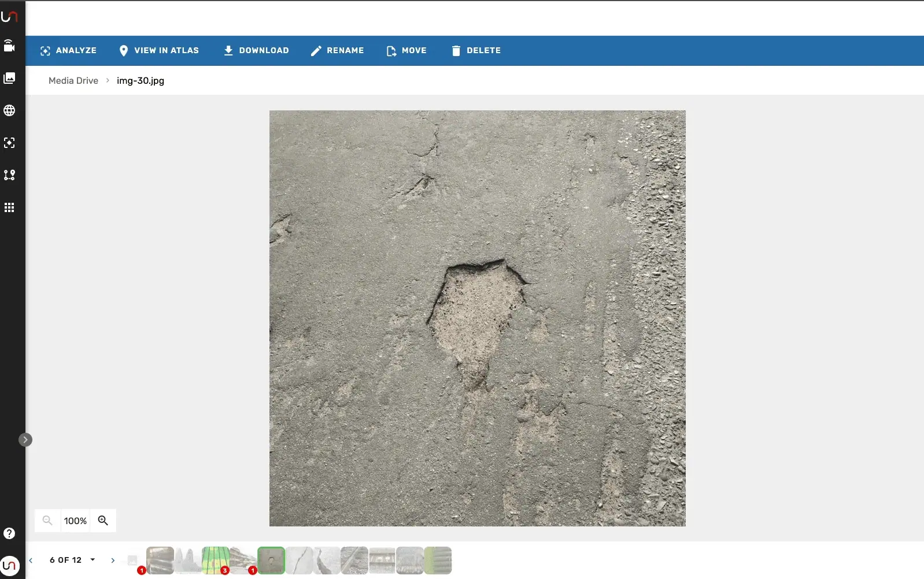Open the apps grid sidebar icon
924x579 pixels.
(10, 207)
